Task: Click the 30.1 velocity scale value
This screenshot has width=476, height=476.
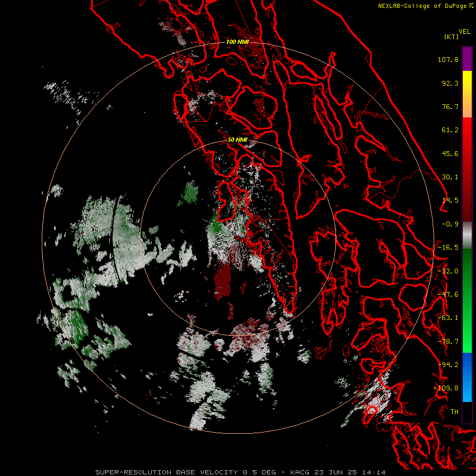Action: point(450,177)
